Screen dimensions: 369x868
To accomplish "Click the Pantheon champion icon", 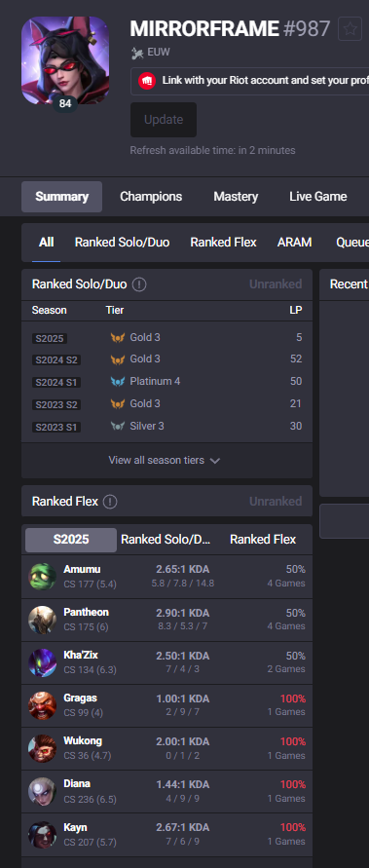I will [x=43, y=620].
